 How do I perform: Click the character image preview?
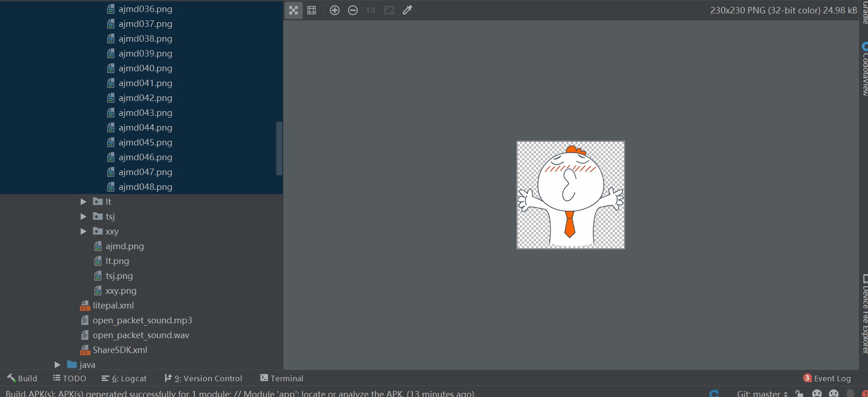tap(571, 195)
